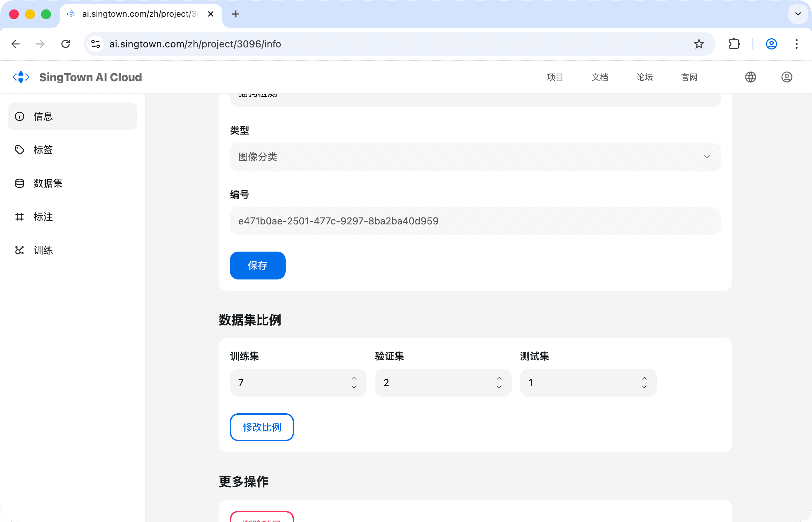Open the language globe icon
This screenshot has width=812, height=522.
[x=750, y=77]
